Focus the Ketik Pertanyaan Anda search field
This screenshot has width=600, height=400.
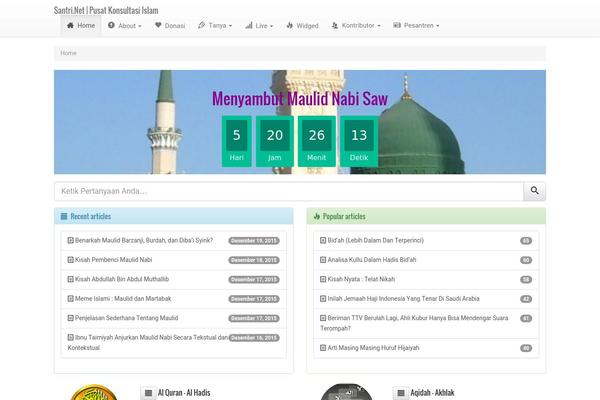coord(289,191)
